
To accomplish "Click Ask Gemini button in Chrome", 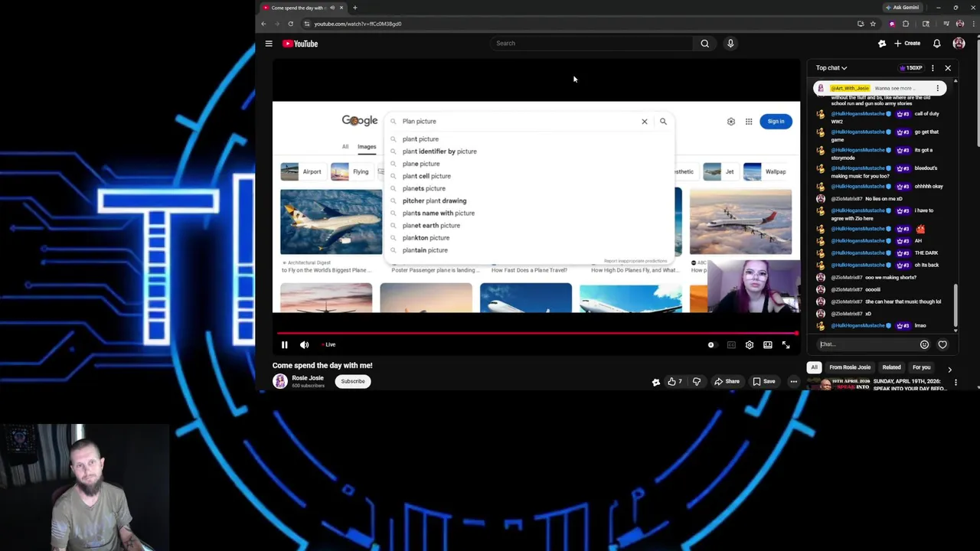I will click(902, 8).
